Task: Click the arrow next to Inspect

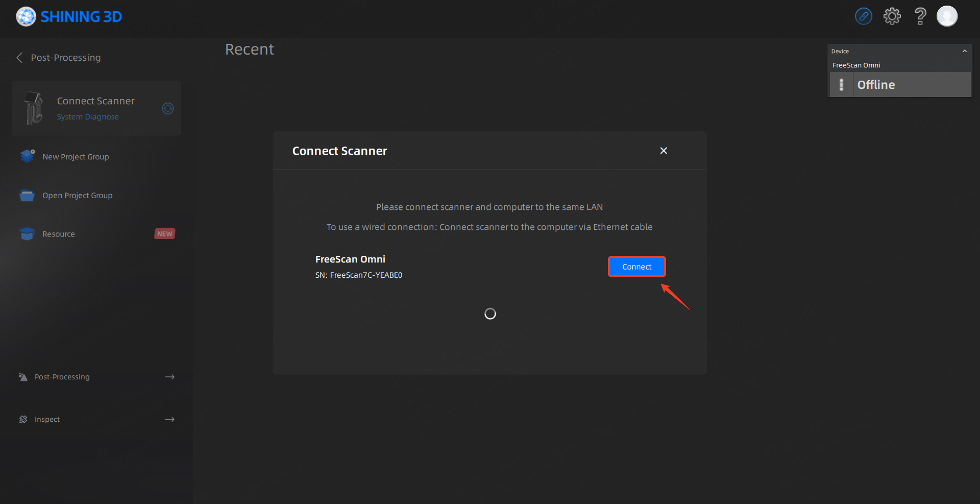Action: [x=170, y=419]
